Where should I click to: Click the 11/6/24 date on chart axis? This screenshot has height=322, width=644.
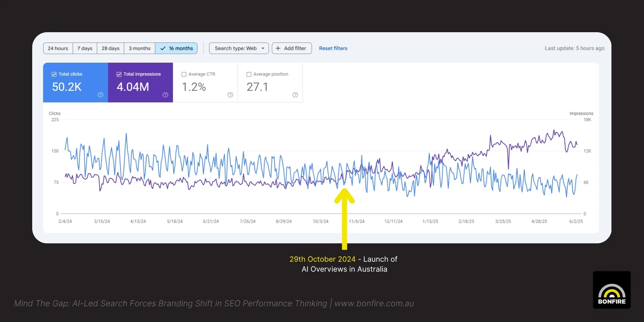tap(357, 221)
